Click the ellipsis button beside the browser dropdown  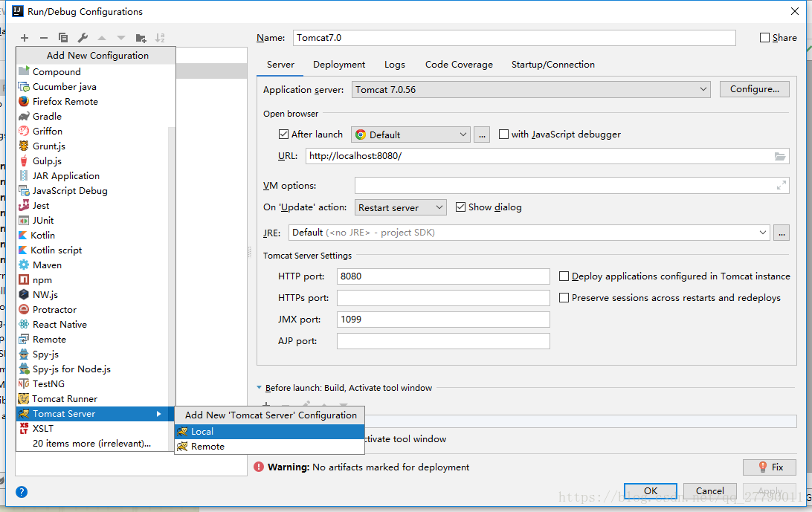[483, 135]
